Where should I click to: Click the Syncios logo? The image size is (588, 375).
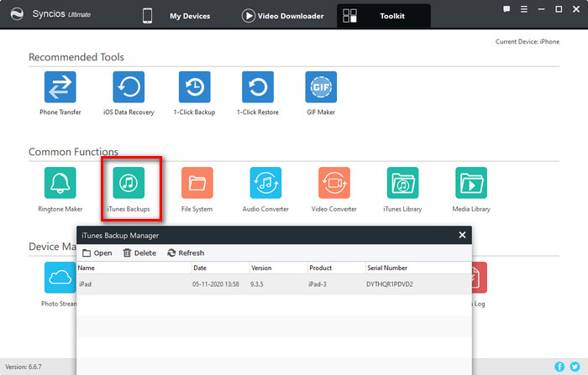pyautogui.click(x=17, y=14)
